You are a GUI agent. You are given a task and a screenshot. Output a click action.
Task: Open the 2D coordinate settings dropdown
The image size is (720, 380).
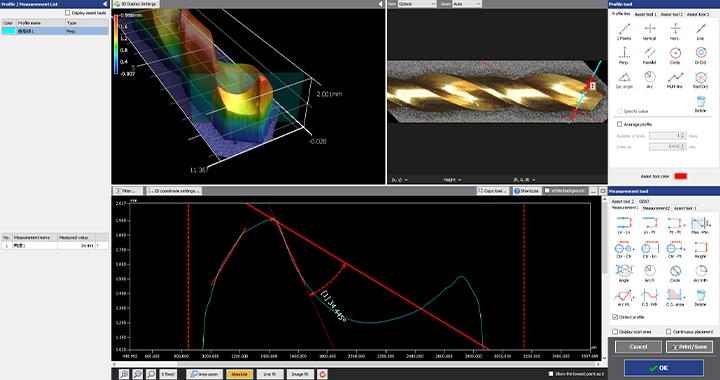pos(174,190)
